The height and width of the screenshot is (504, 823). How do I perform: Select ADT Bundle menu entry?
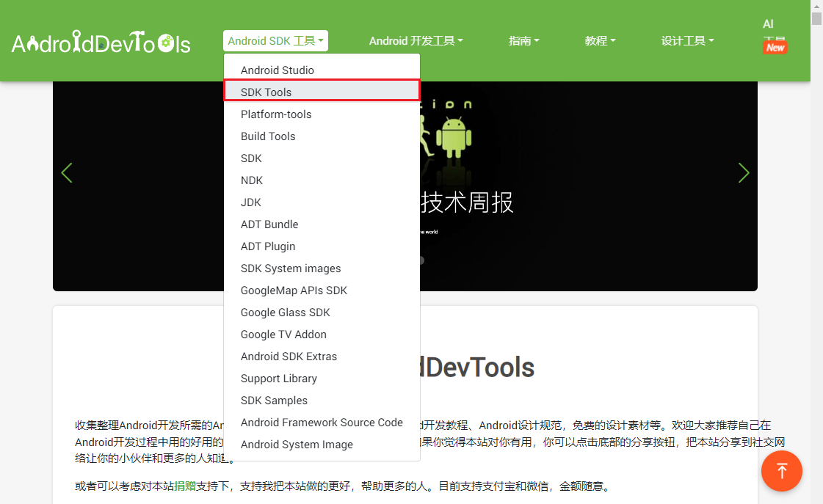322,224
